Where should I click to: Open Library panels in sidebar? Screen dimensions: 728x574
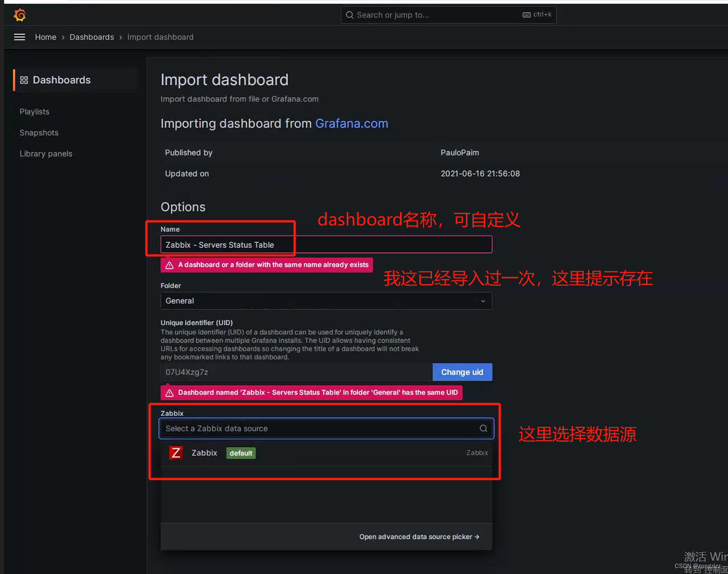46,154
